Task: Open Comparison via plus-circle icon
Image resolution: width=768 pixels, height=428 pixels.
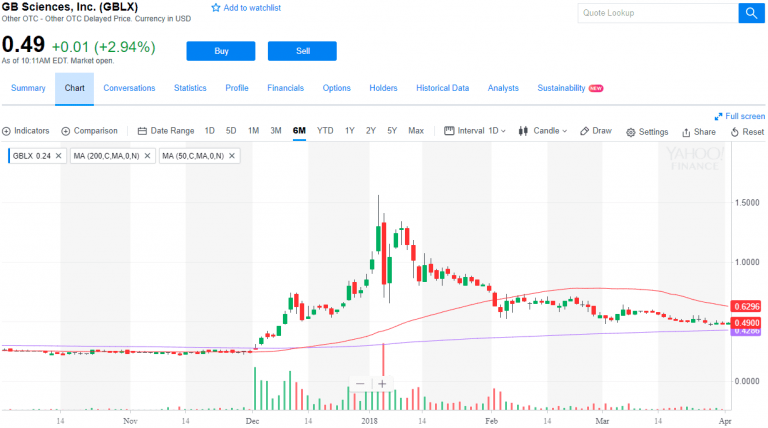Action: click(x=66, y=131)
